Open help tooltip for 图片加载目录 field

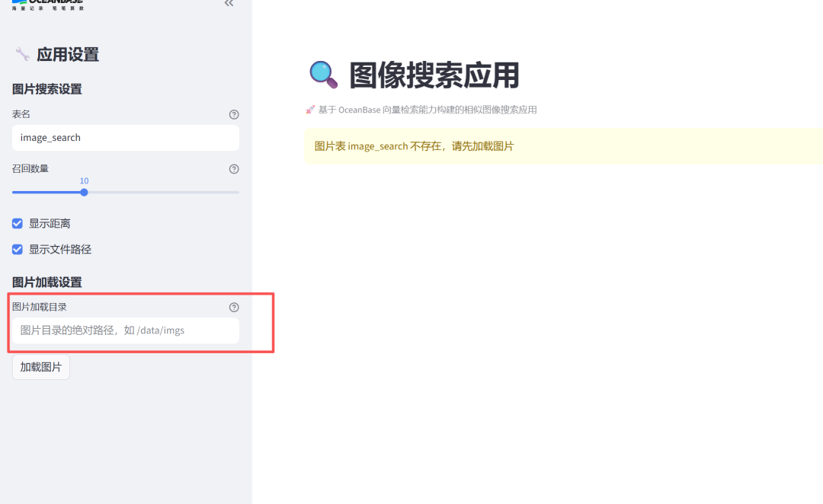234,308
